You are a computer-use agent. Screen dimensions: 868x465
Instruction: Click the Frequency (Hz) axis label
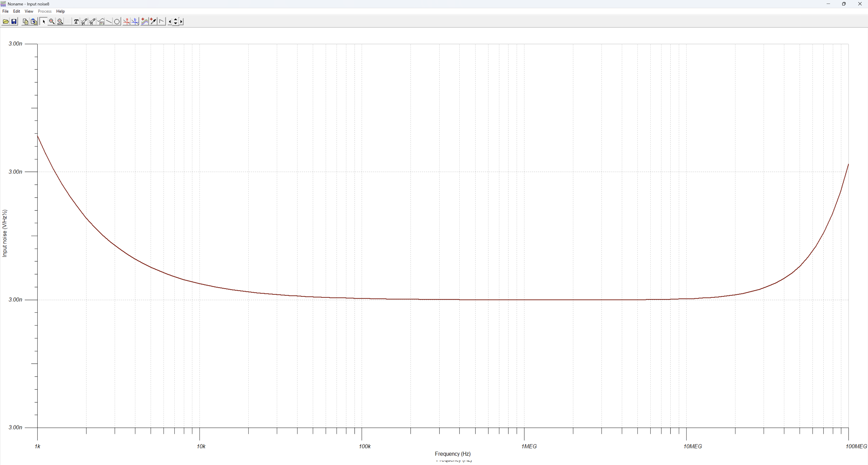pos(452,453)
